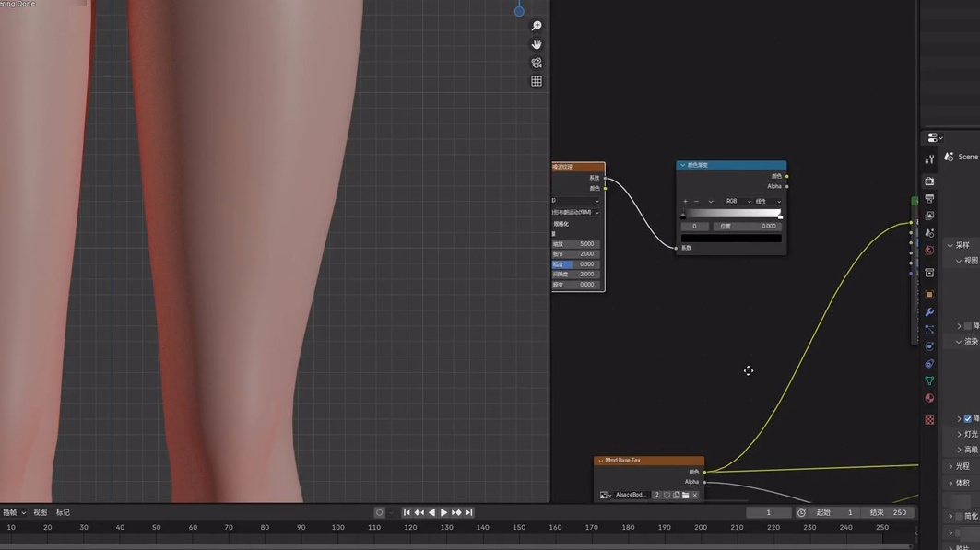Open the Render properties tab icon
980x550 pixels.
pos(929,181)
